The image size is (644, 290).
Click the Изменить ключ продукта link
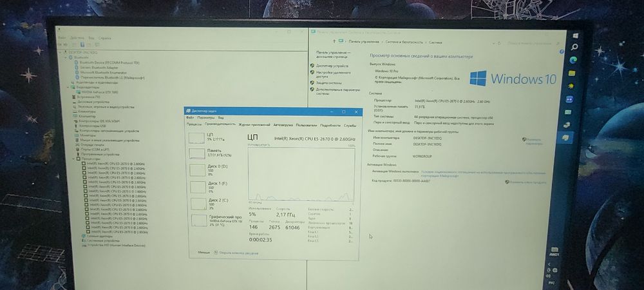point(528,182)
